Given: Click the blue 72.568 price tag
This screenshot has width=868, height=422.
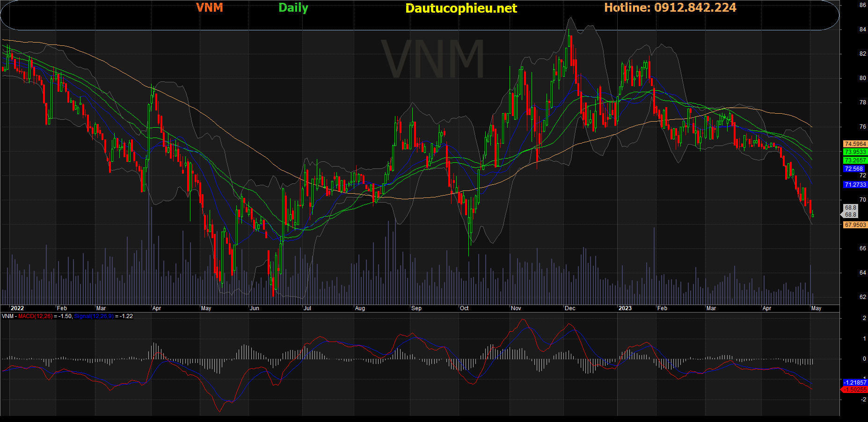Looking at the screenshot, I should [x=854, y=169].
